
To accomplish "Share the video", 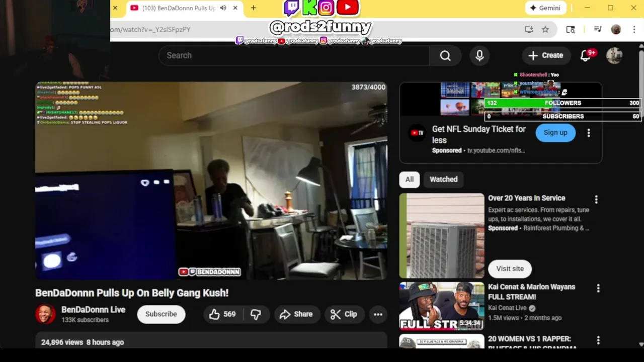I will 297,314.
